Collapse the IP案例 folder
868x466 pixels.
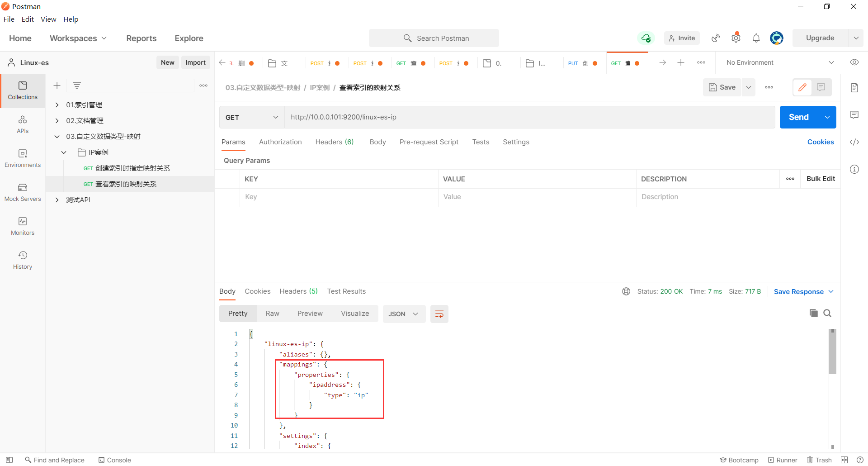tap(64, 152)
